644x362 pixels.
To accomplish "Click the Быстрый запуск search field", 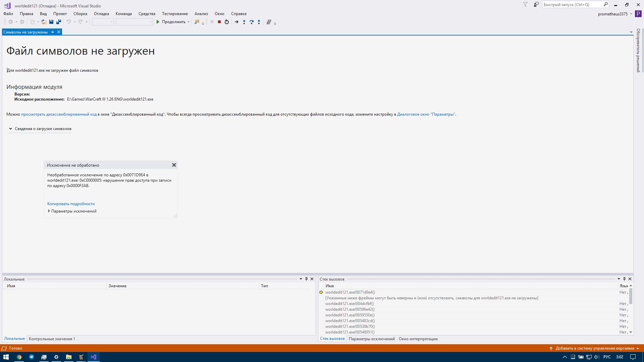I will click(572, 4).
